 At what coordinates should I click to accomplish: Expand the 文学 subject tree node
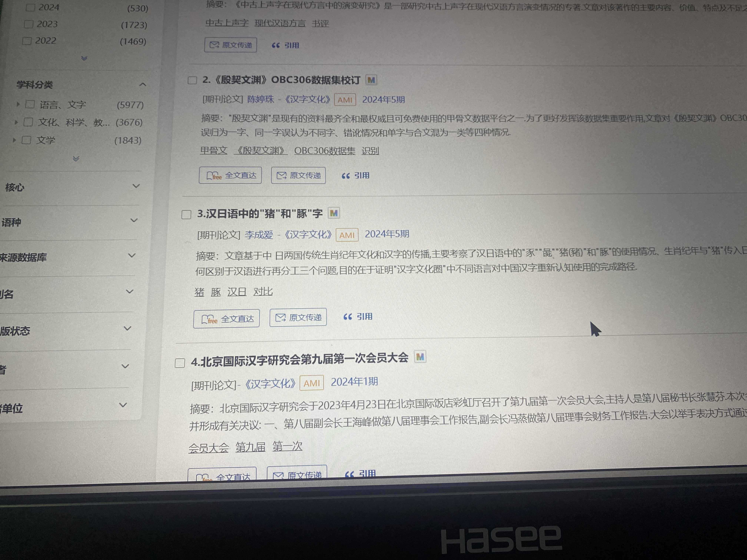coord(14,140)
